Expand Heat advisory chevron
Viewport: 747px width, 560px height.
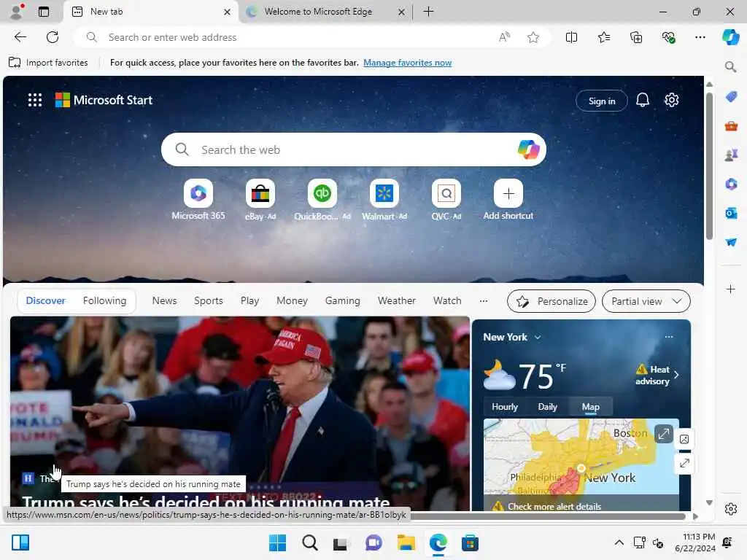click(676, 375)
